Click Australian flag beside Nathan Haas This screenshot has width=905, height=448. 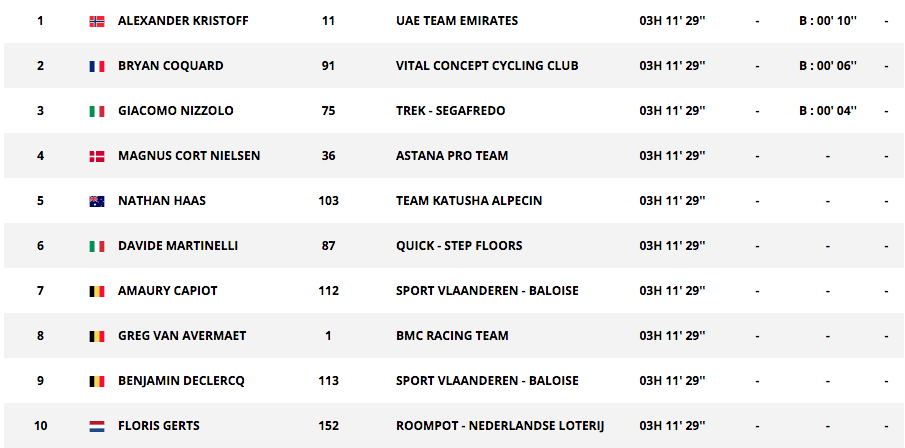[x=97, y=201]
